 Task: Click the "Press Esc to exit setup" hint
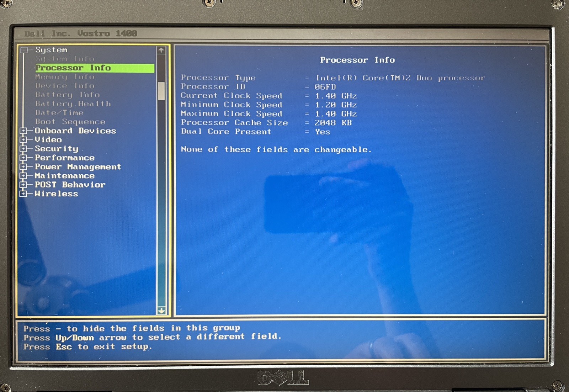click(88, 346)
